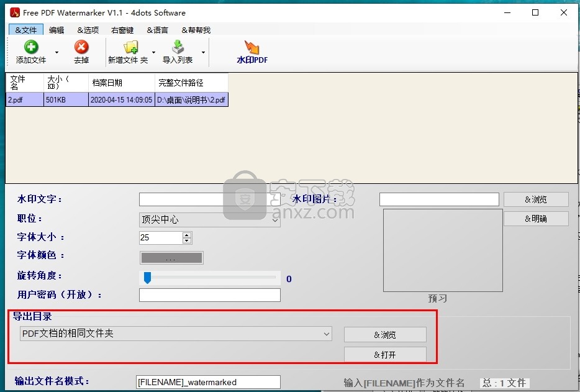Click the Add Folder icon
Screen dimensions: 580x392
(130, 47)
